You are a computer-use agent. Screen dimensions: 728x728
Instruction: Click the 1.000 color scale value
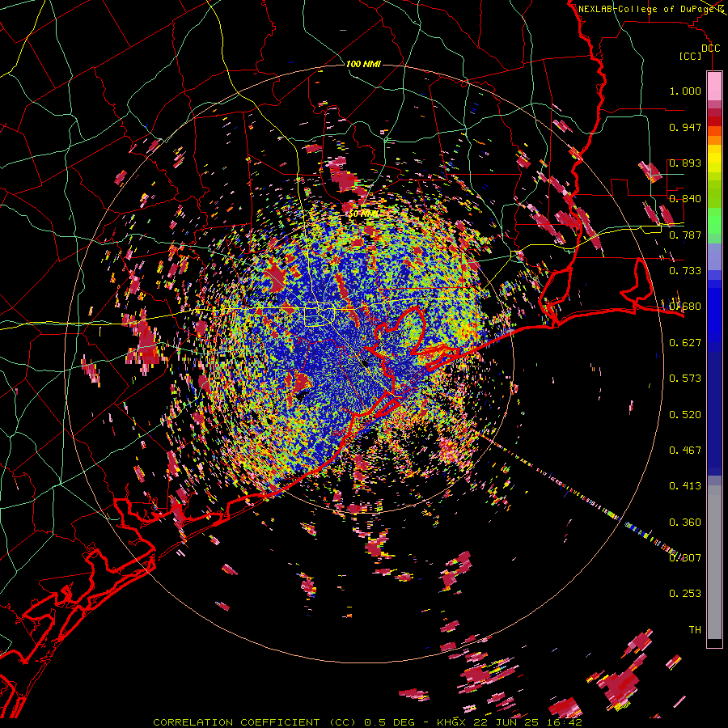(x=685, y=91)
